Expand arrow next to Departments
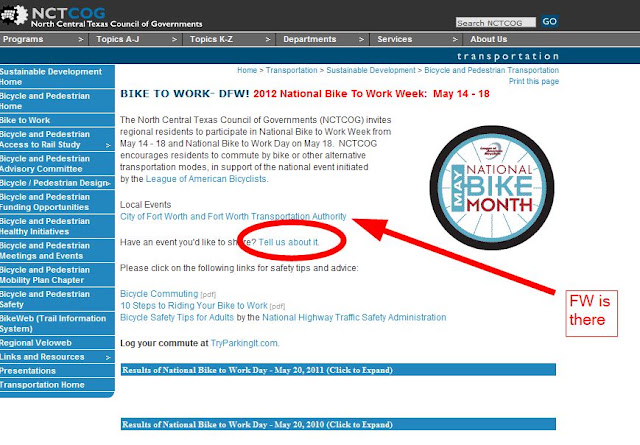Viewport: 640px width, 445px height. [x=361, y=40]
